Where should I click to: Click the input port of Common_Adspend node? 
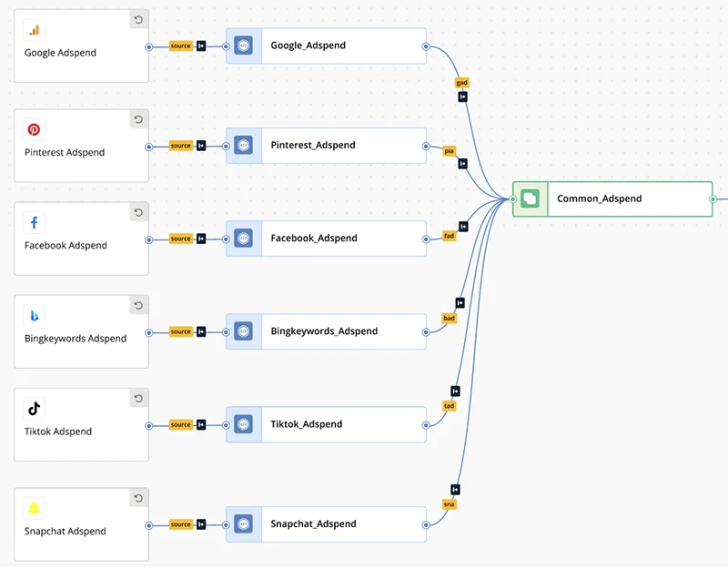click(x=513, y=199)
